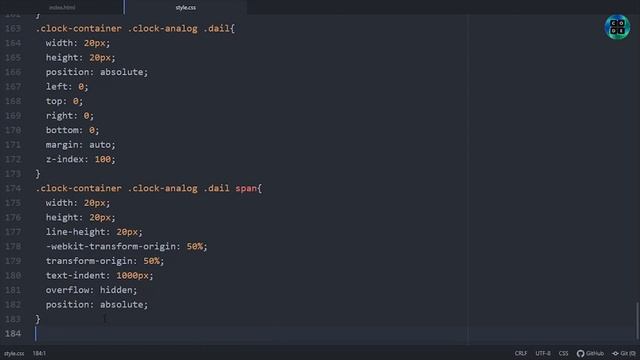This screenshot has width=640, height=360.
Task: Click 'bottom: 0;' declaration
Action: click(72, 130)
